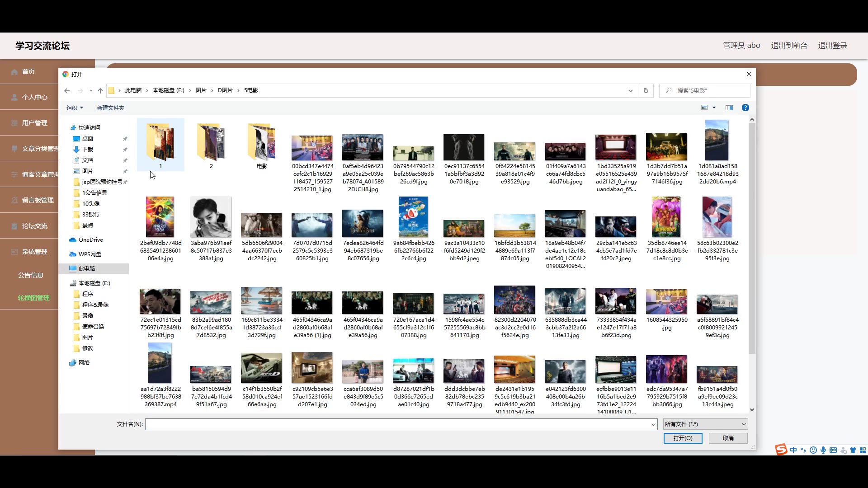
Task: Open 组织 menu
Action: (75, 108)
